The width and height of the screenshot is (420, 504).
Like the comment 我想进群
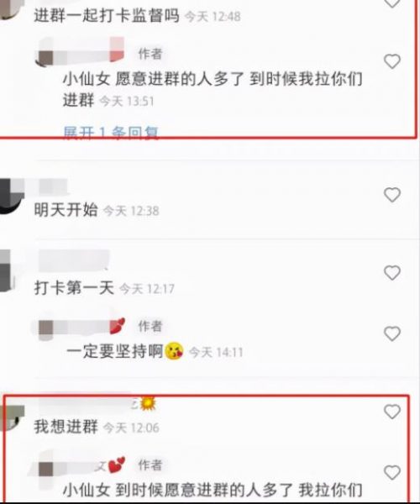click(x=392, y=412)
